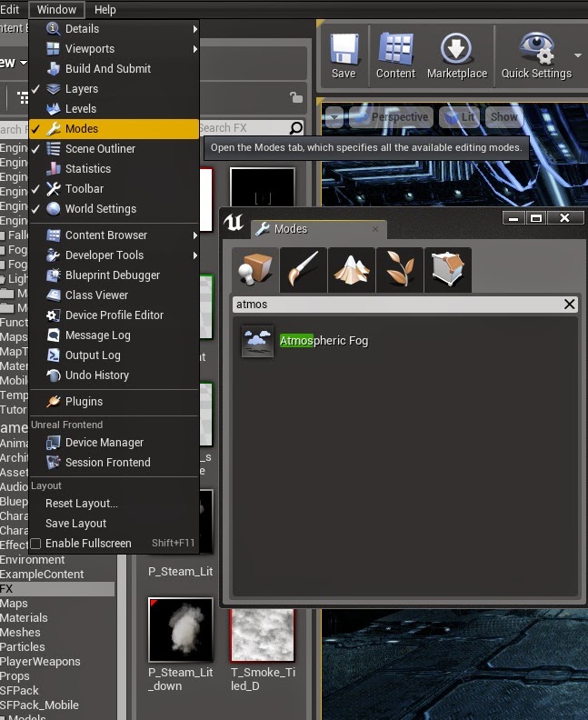The image size is (588, 720).
Task: Open Statistics from the Window menu
Action: click(114, 169)
